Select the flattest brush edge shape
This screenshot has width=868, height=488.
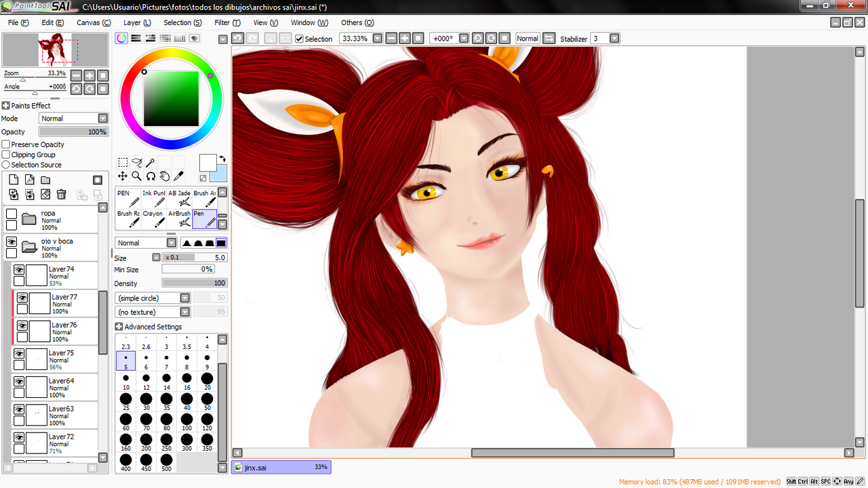pyautogui.click(x=221, y=243)
